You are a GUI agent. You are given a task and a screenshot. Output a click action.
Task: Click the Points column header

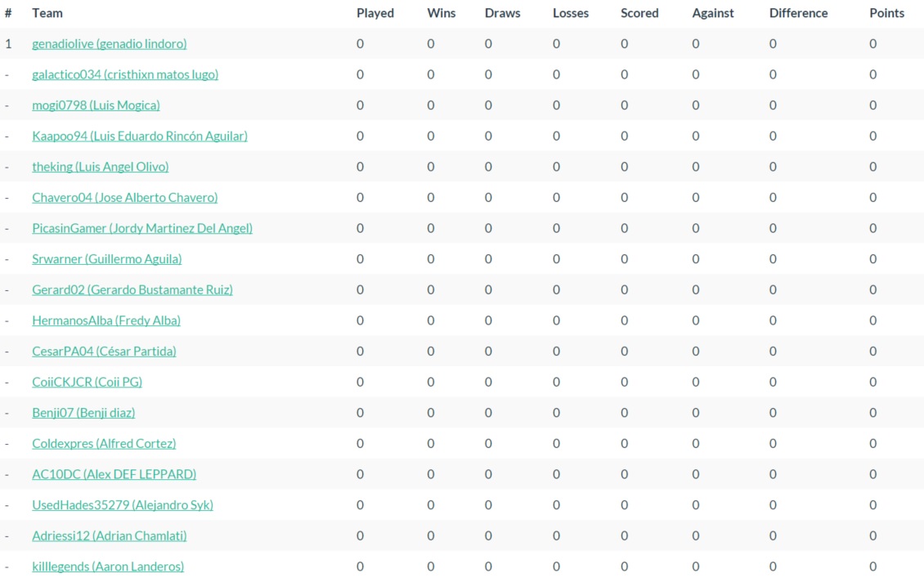pos(886,13)
